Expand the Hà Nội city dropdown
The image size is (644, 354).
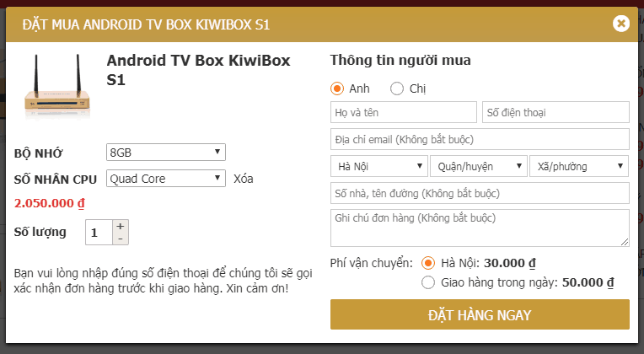[378, 166]
